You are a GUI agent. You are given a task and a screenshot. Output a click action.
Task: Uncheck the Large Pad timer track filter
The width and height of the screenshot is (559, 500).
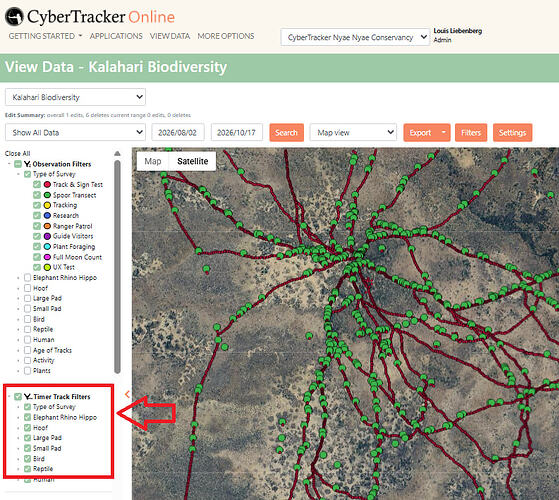pyautogui.click(x=27, y=438)
